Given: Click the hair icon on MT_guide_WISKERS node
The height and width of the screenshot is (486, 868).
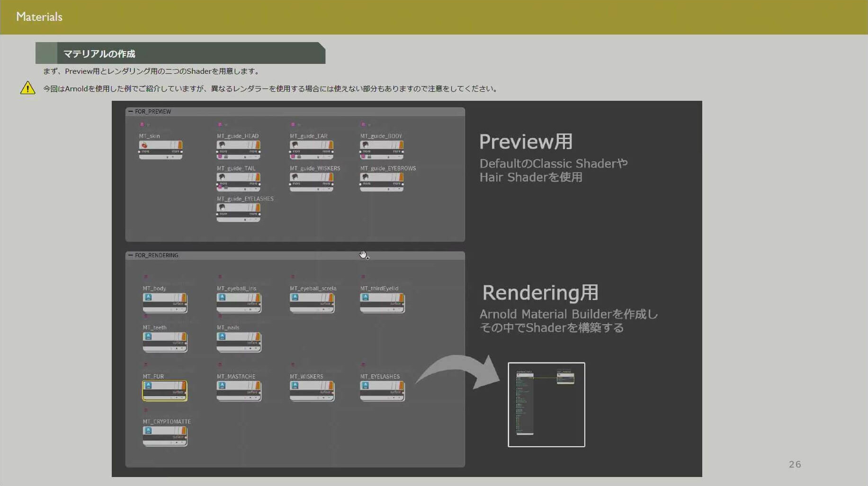Looking at the screenshot, I should click(x=295, y=177).
